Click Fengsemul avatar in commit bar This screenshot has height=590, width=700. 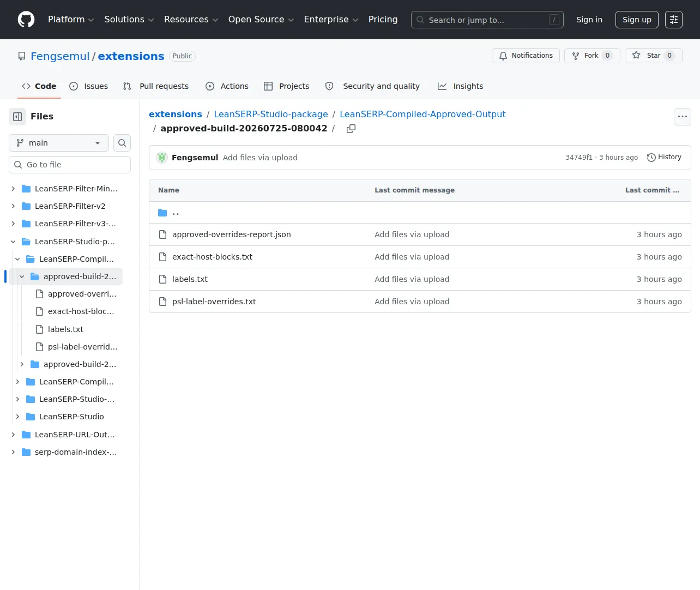pyautogui.click(x=162, y=158)
